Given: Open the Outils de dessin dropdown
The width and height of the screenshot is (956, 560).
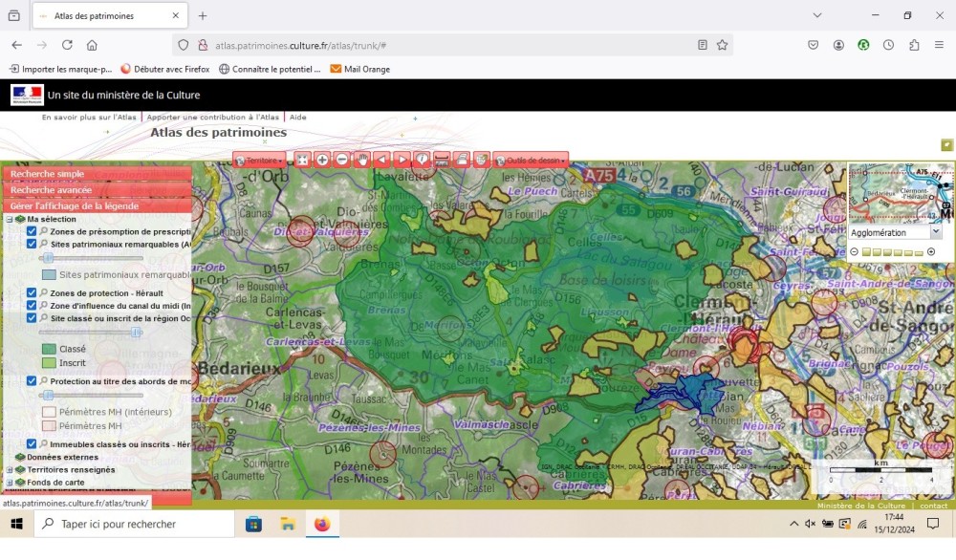Looking at the screenshot, I should (531, 160).
